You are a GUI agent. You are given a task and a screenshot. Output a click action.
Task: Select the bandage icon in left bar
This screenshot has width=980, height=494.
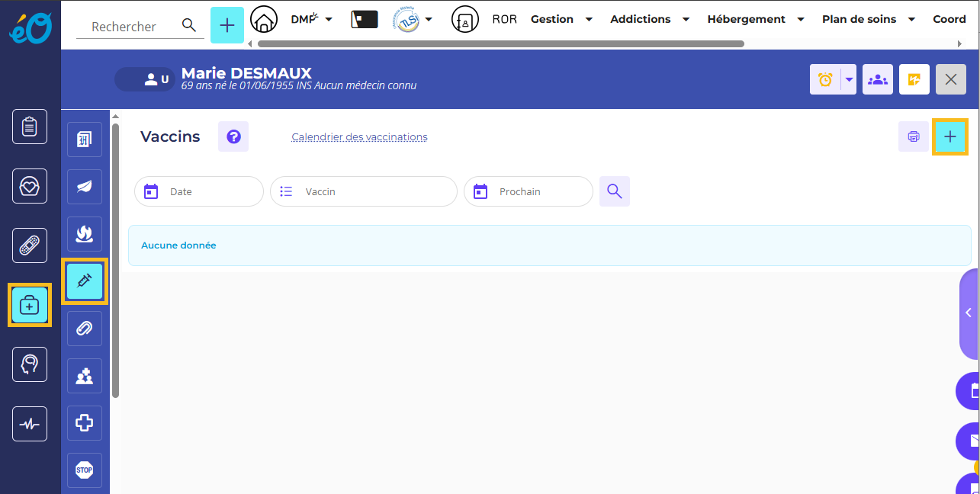30,245
